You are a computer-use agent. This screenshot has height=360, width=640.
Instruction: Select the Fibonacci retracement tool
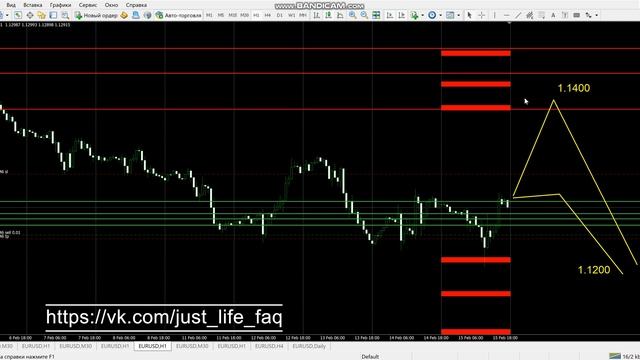541,15
